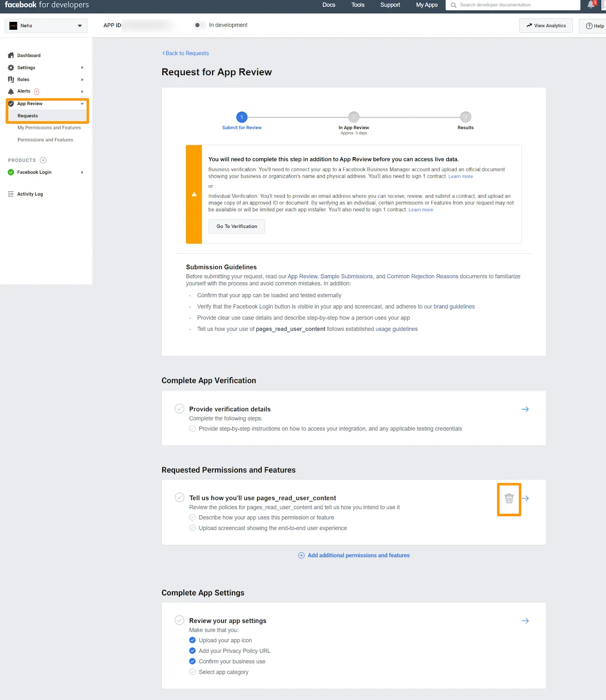Click step 3 Results circle
Viewport: 606px width, 700px height.
466,117
